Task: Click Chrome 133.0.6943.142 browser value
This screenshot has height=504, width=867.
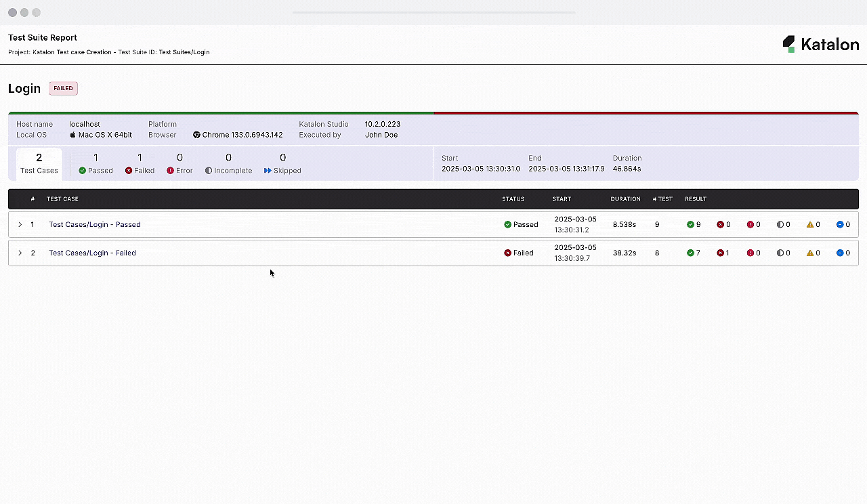Action: point(242,135)
